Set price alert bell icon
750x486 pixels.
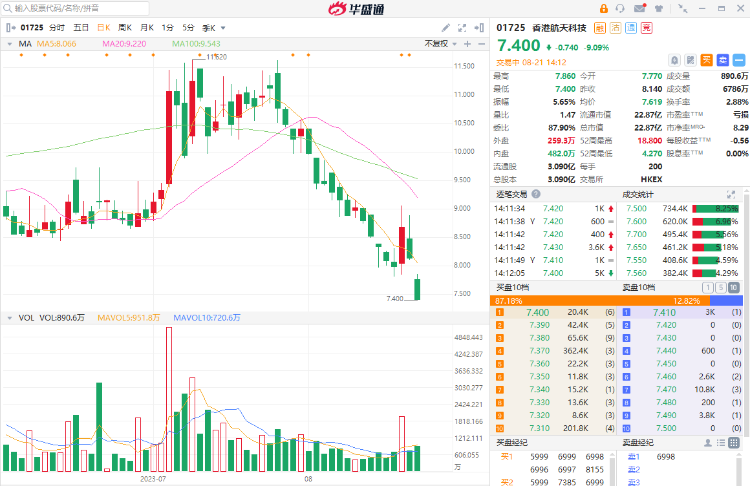click(x=674, y=60)
